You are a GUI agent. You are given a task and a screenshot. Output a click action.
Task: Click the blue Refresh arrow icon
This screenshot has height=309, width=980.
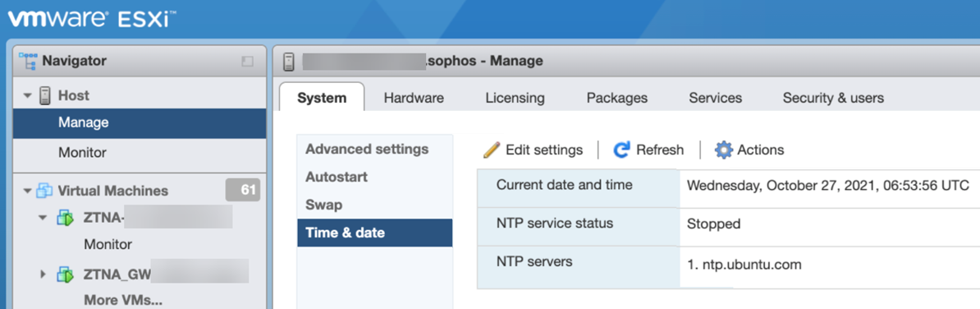click(622, 150)
